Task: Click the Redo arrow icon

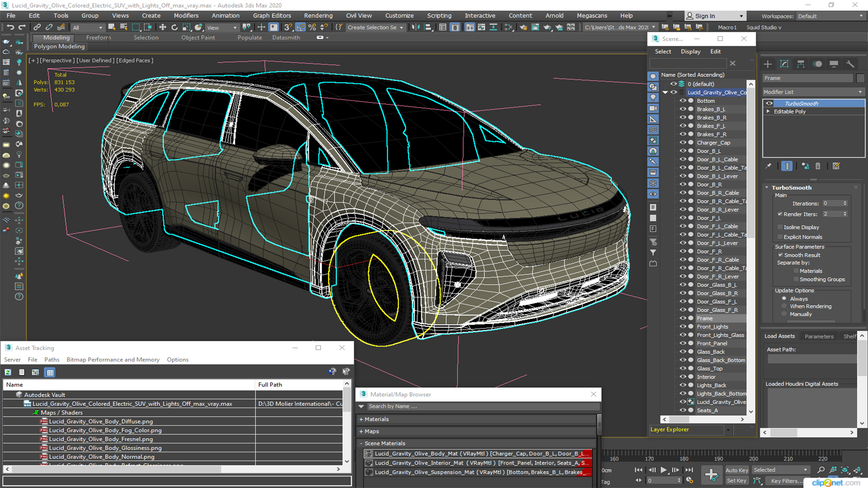Action: tap(22, 28)
